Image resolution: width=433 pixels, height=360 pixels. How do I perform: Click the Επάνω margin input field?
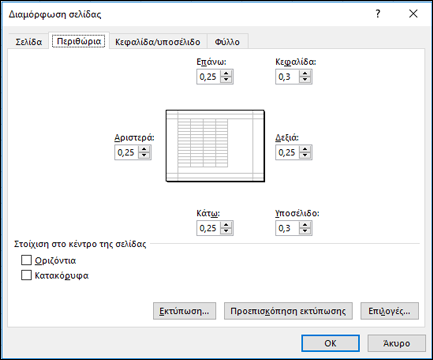click(209, 77)
